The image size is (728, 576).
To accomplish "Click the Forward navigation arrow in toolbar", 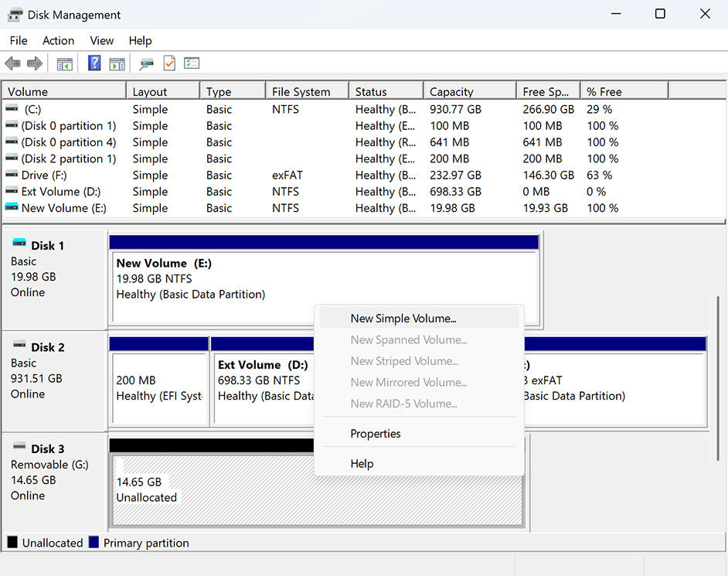I will [33, 63].
